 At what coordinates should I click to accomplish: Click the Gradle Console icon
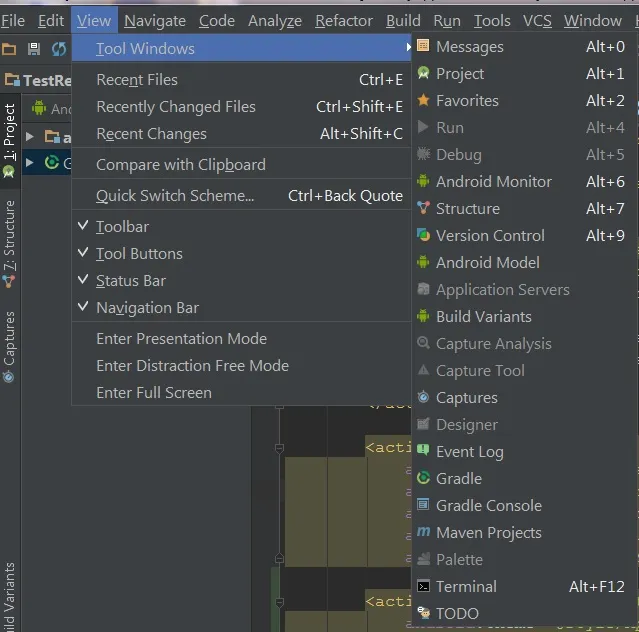(x=423, y=504)
